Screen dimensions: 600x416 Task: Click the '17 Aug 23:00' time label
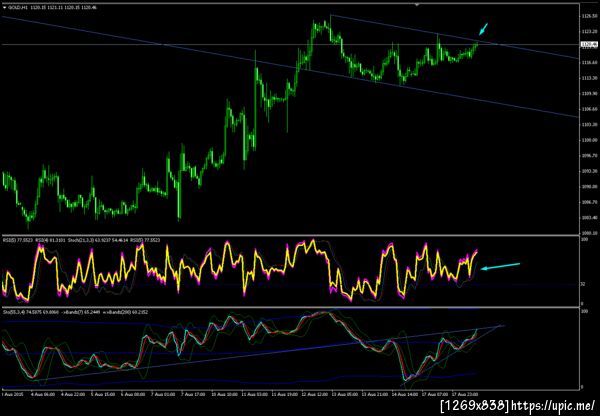pos(465,393)
